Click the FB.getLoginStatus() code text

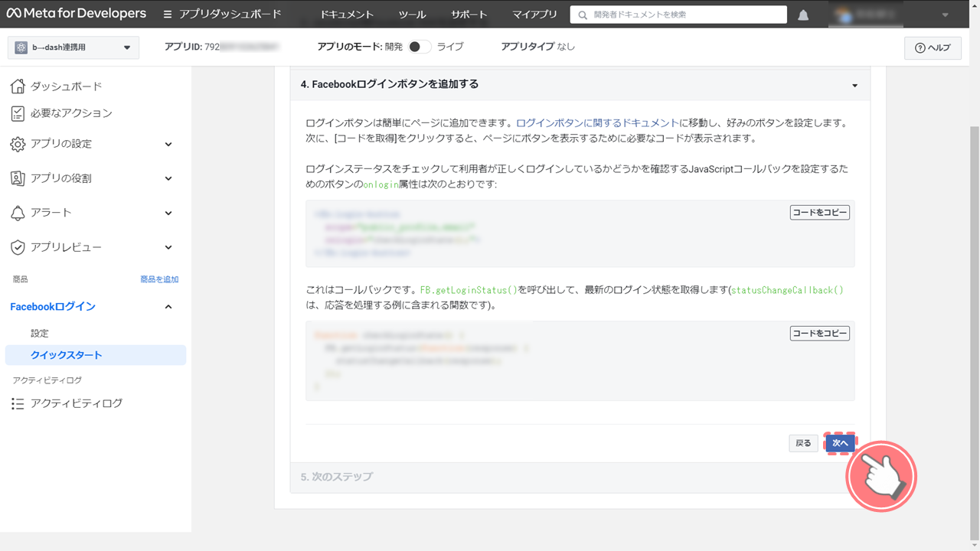[469, 291]
